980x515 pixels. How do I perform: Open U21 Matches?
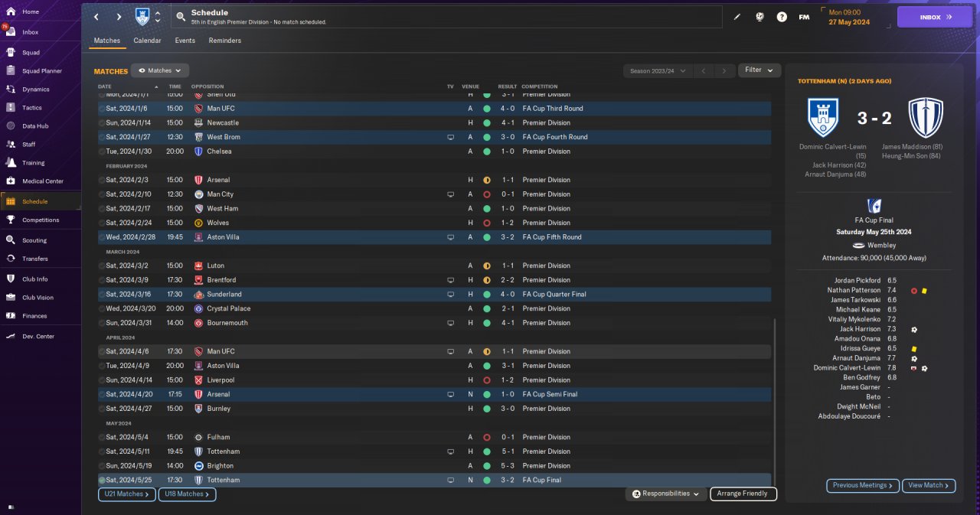[x=127, y=494]
